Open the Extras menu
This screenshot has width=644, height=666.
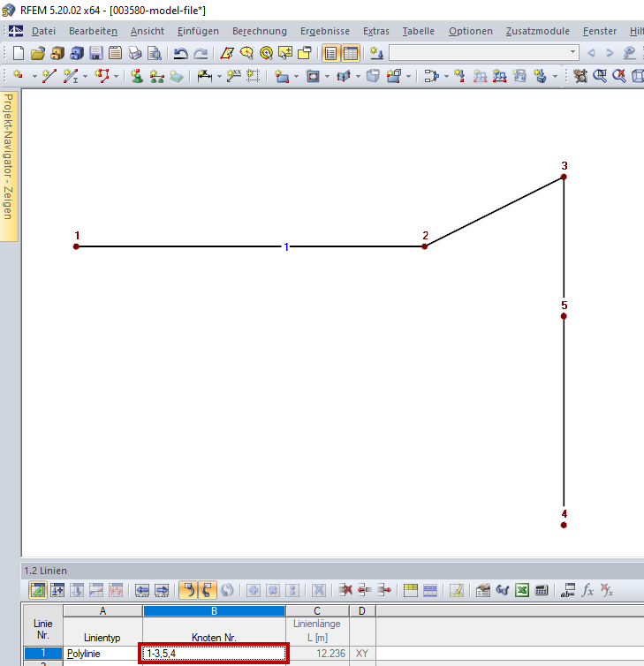pos(376,31)
